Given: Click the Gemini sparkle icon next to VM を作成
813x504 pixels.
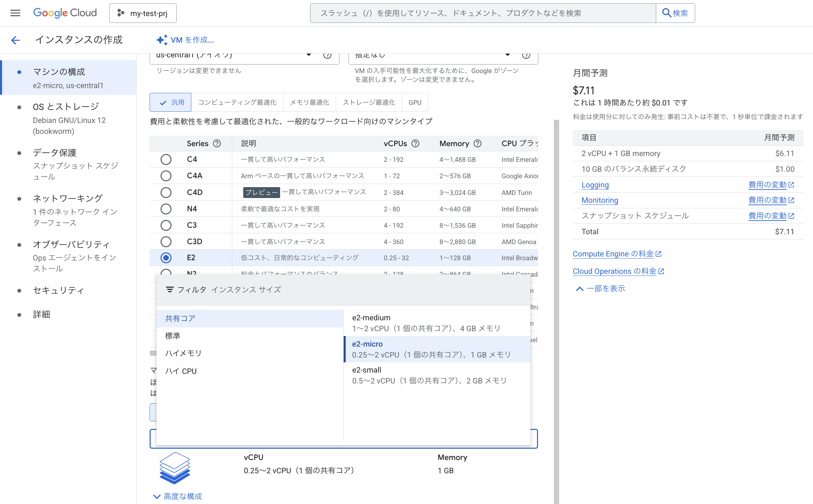Looking at the screenshot, I should click(x=162, y=40).
